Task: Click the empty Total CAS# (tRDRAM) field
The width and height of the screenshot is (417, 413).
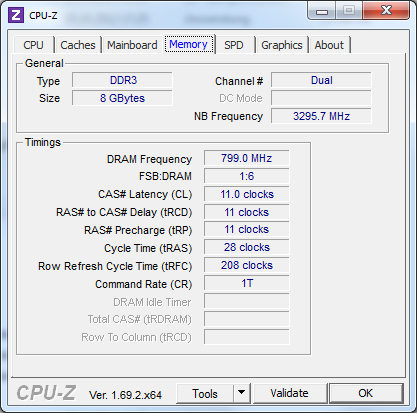Action: tap(247, 319)
